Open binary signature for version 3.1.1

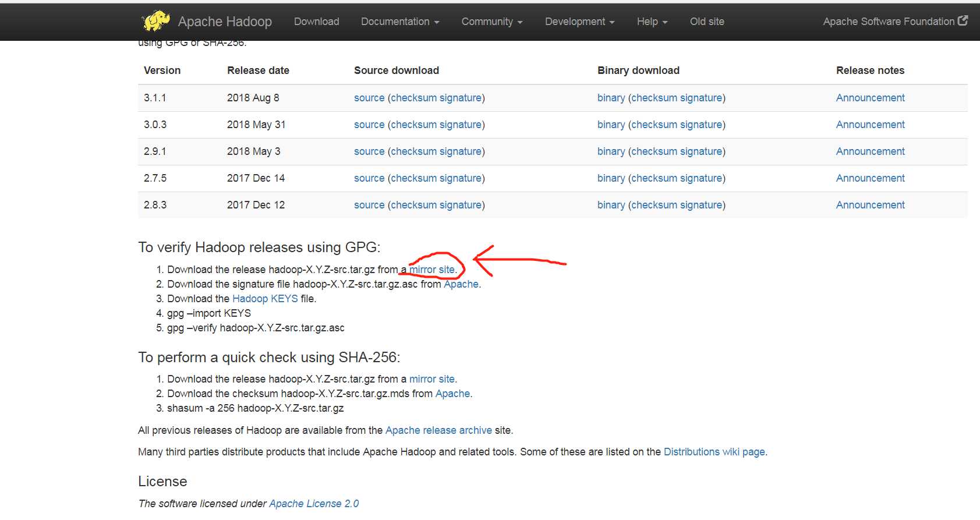[701, 98]
